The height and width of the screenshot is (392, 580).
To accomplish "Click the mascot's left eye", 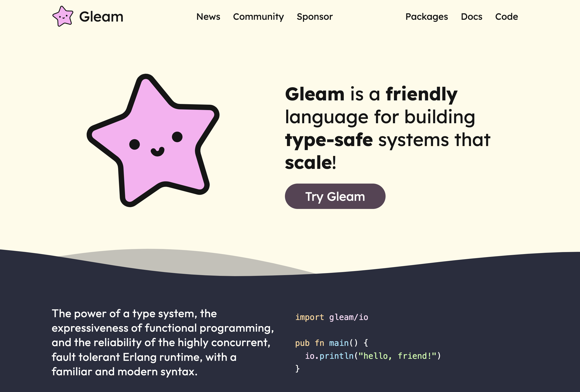I will [134, 144].
